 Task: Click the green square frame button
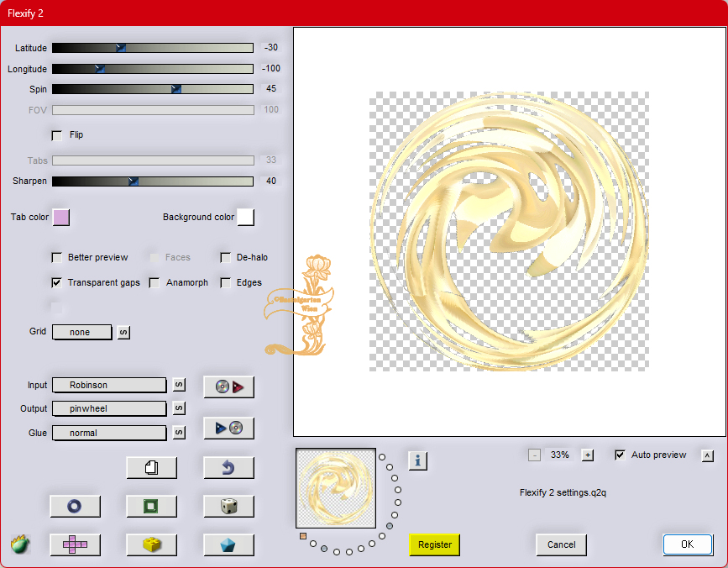pyautogui.click(x=151, y=506)
